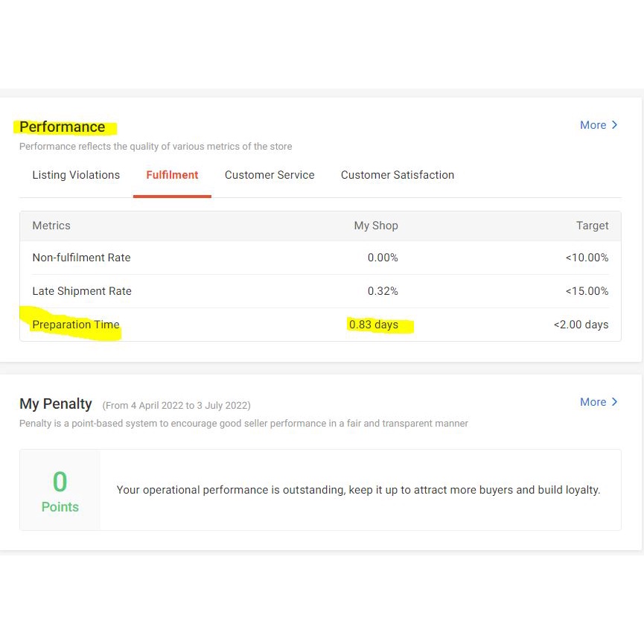Click chevron arrow beside Performance More

click(x=615, y=125)
